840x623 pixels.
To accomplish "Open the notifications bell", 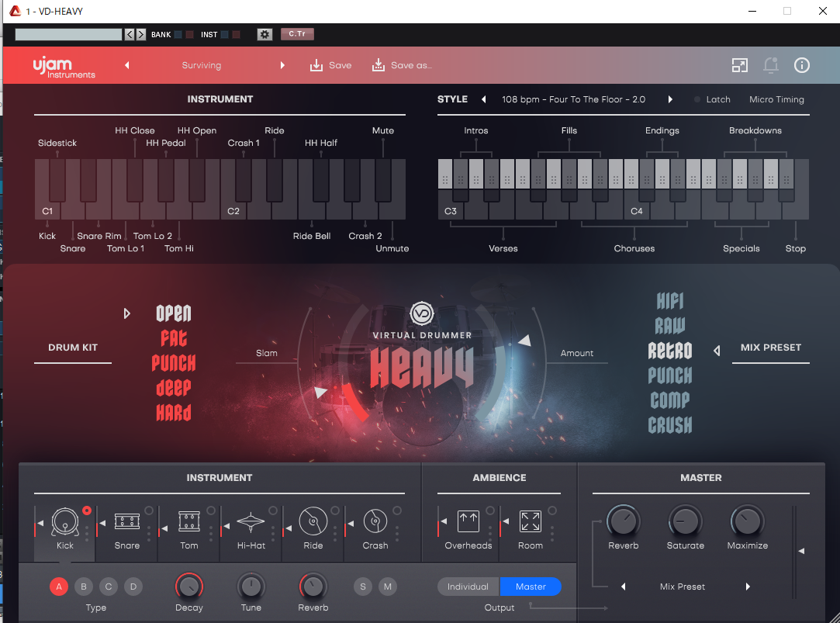I will click(x=771, y=65).
